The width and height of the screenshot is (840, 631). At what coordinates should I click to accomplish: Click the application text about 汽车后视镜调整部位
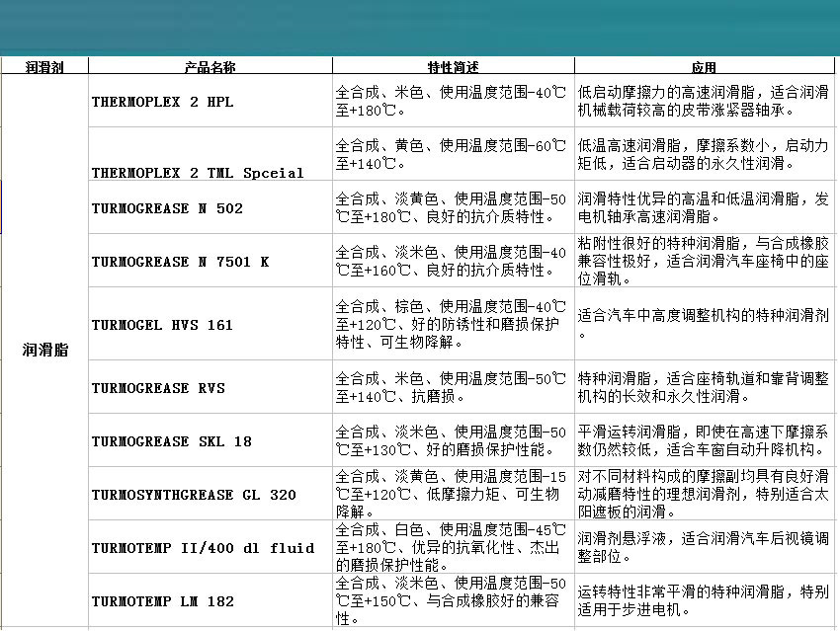point(704,547)
